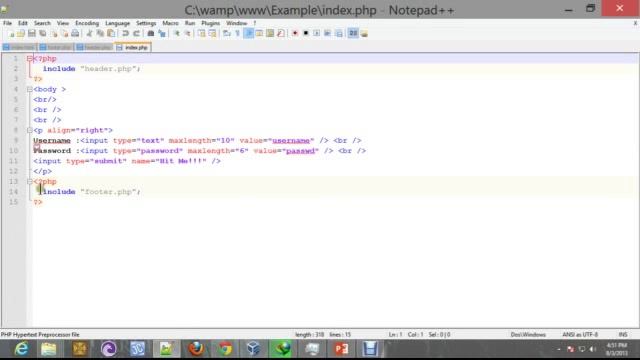
Task: Click the Save Recorded Macro icon
Action: pos(339,33)
